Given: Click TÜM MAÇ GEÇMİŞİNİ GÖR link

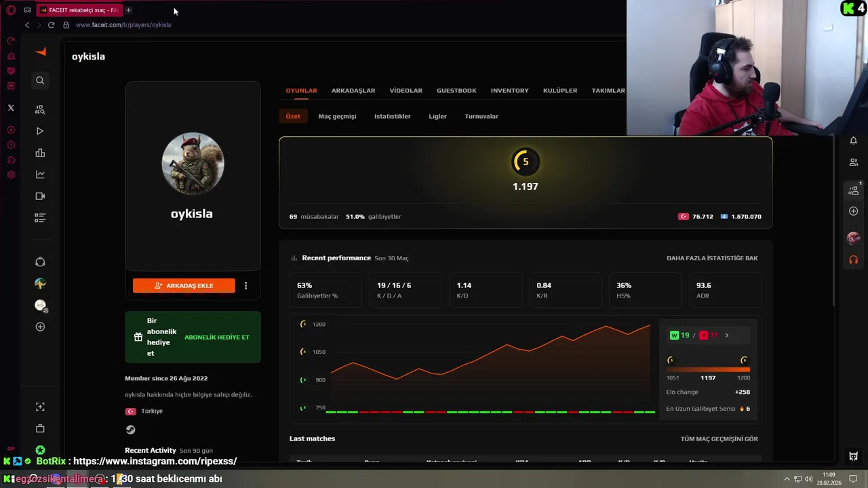Looking at the screenshot, I should coord(719,439).
